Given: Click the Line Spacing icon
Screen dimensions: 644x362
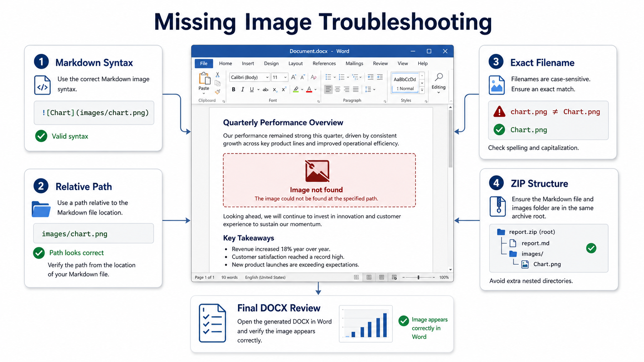Looking at the screenshot, I should (368, 89).
